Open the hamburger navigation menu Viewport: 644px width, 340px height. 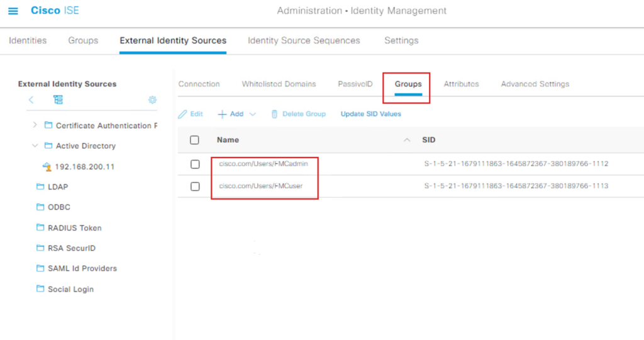click(x=13, y=11)
